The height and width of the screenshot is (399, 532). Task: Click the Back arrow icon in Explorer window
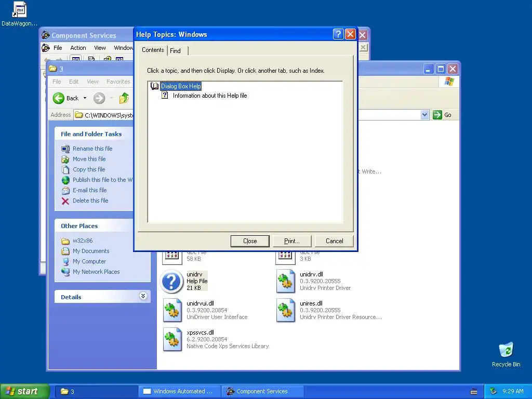(x=58, y=98)
